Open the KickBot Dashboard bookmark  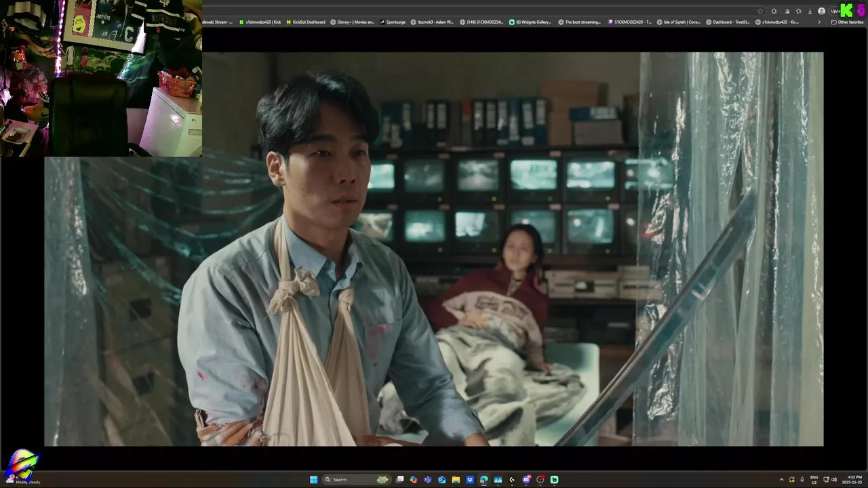(304, 22)
